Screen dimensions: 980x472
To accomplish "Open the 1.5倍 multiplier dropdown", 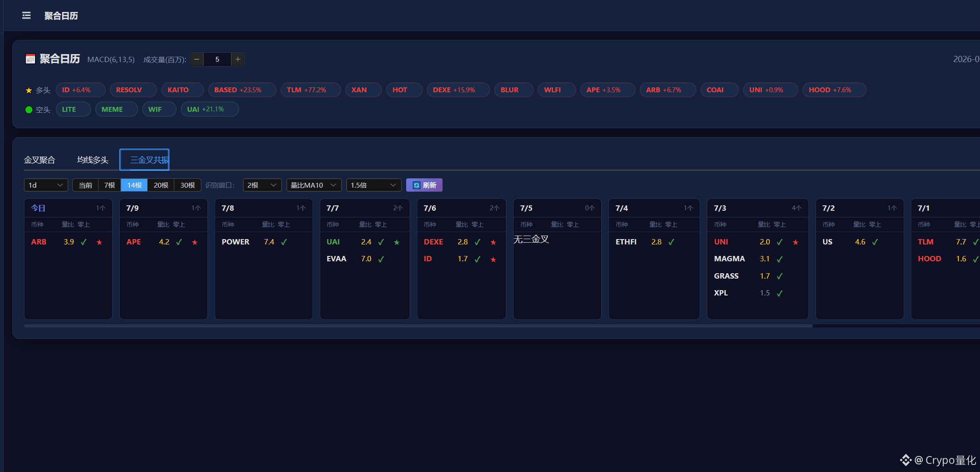I will point(374,185).
